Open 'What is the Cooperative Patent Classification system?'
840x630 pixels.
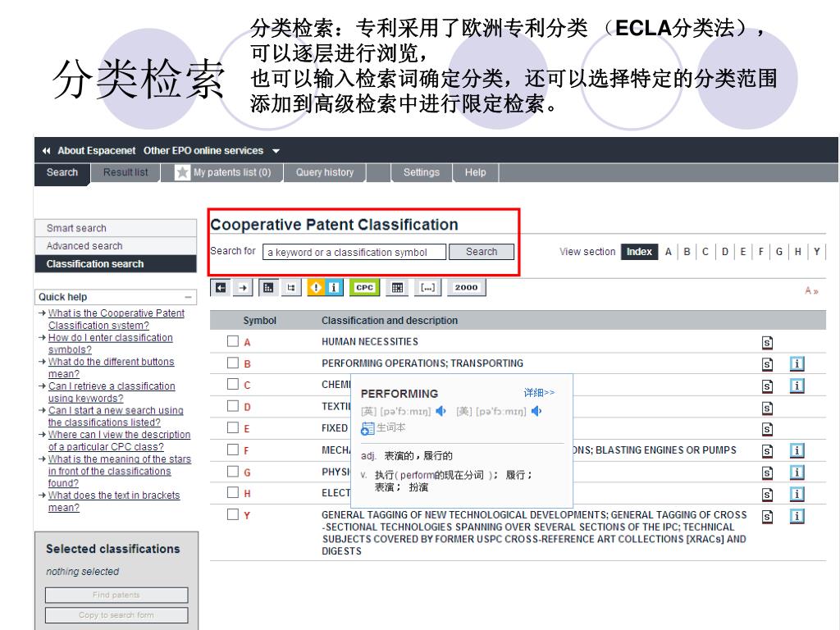(116, 319)
